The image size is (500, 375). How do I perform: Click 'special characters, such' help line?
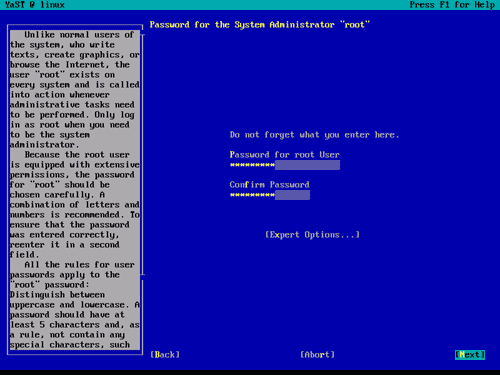70,345
